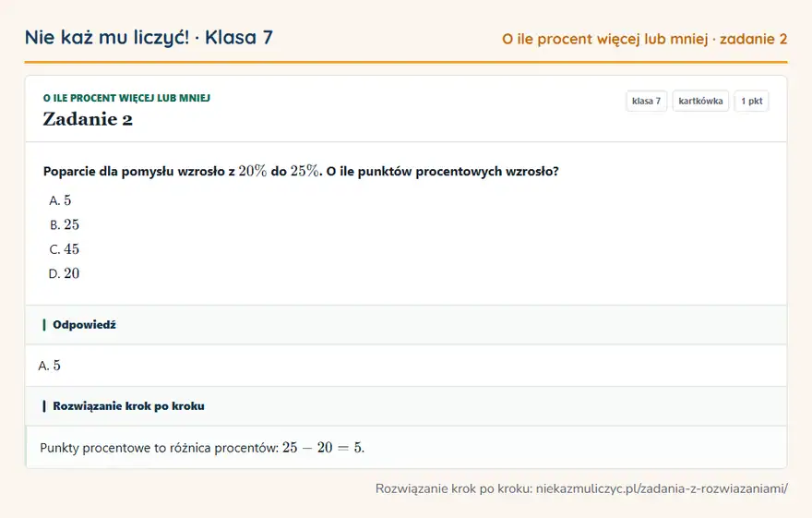Select answer option D. 20

point(65,273)
